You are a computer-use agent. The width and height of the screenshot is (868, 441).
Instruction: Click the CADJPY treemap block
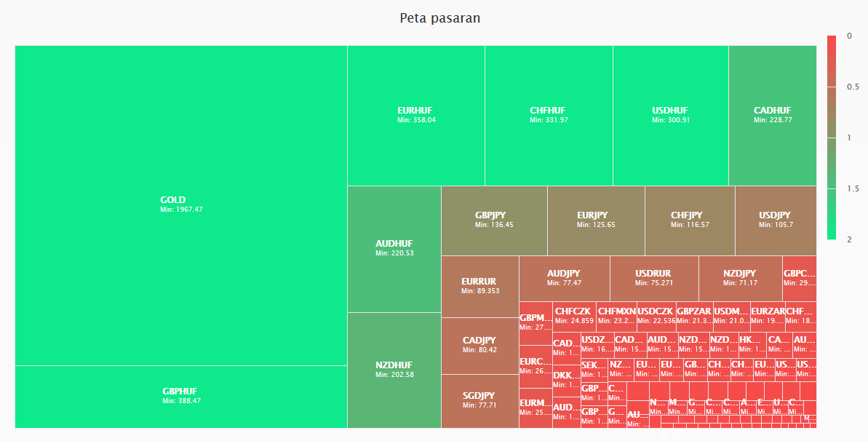tap(480, 346)
